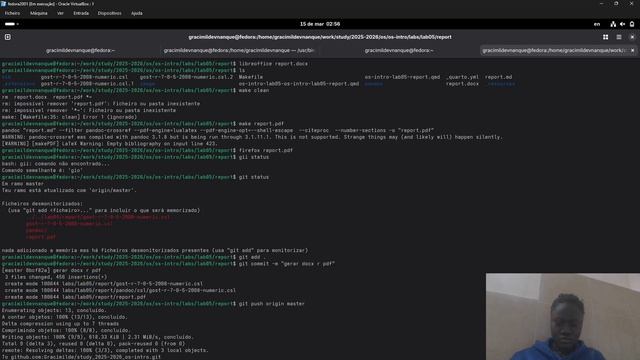
Task: Switch to the tab ending in /usr/bin
Action: (239, 51)
